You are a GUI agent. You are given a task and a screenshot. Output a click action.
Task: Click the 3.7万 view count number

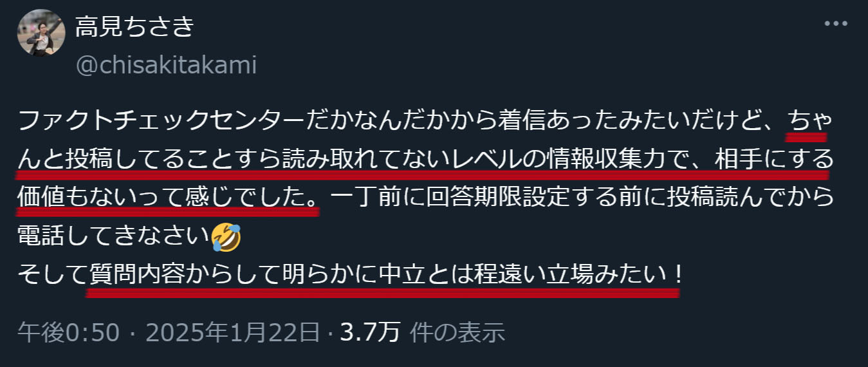pyautogui.click(x=371, y=332)
